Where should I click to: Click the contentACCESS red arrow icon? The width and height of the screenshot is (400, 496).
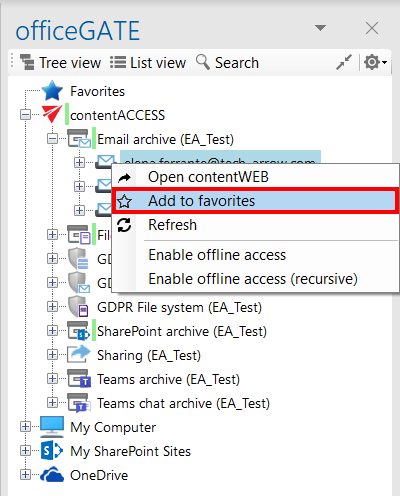coord(52,114)
